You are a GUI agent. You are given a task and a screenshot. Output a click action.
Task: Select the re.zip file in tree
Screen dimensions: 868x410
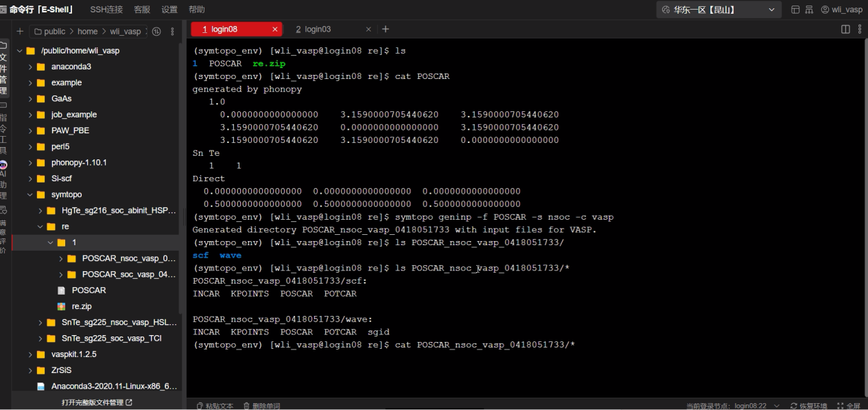(82, 306)
